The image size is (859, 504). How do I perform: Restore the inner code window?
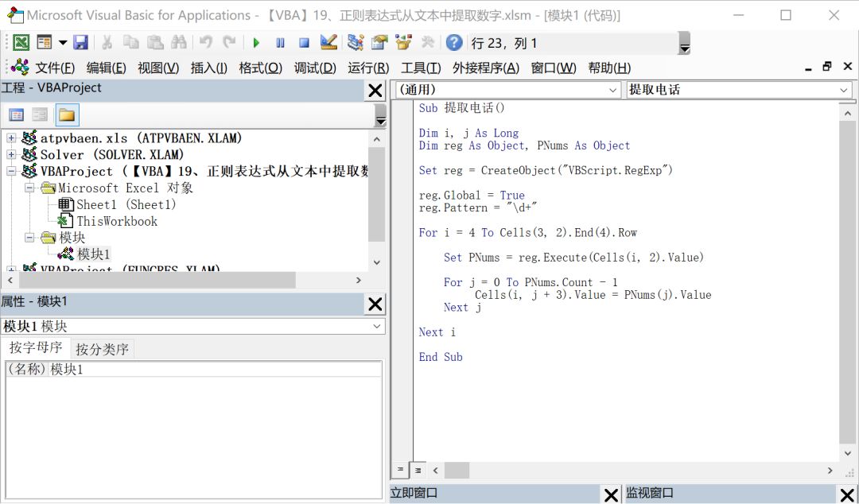826,67
